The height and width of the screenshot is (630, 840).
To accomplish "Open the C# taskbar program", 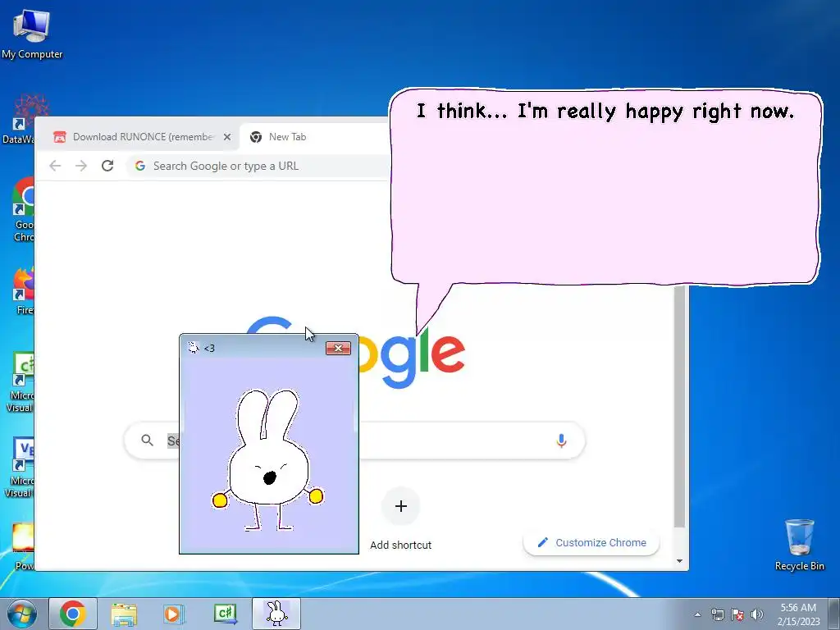I will point(225,614).
